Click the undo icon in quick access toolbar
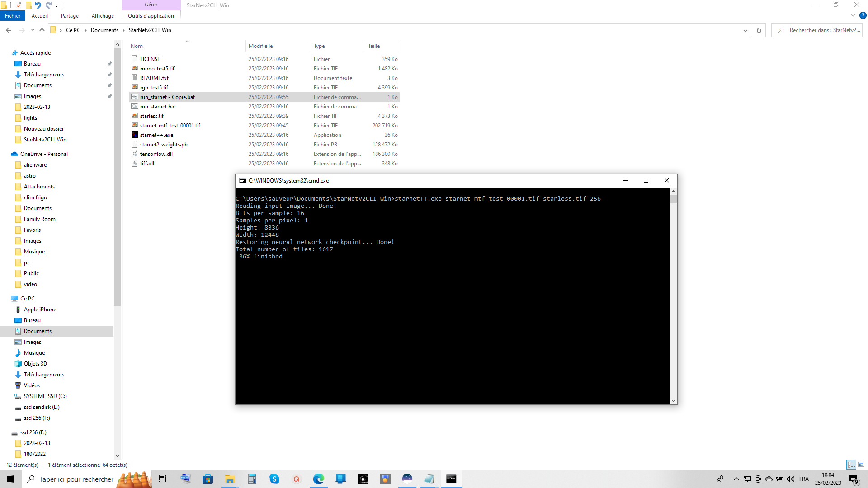This screenshot has height=488, width=868. [x=38, y=5]
